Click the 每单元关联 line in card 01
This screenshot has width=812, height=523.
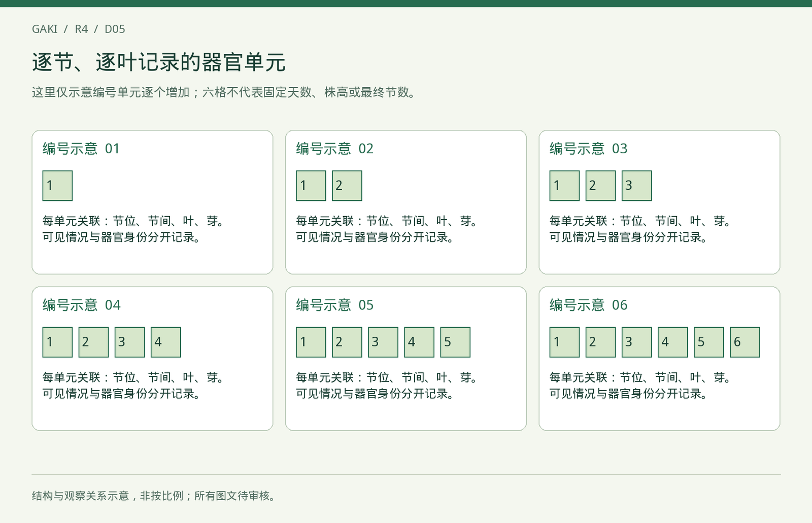(133, 221)
